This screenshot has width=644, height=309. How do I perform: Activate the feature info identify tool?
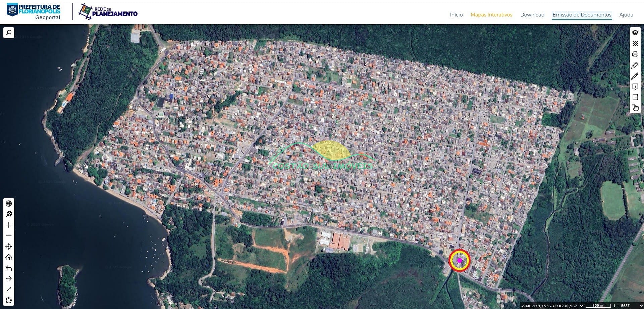point(635,87)
